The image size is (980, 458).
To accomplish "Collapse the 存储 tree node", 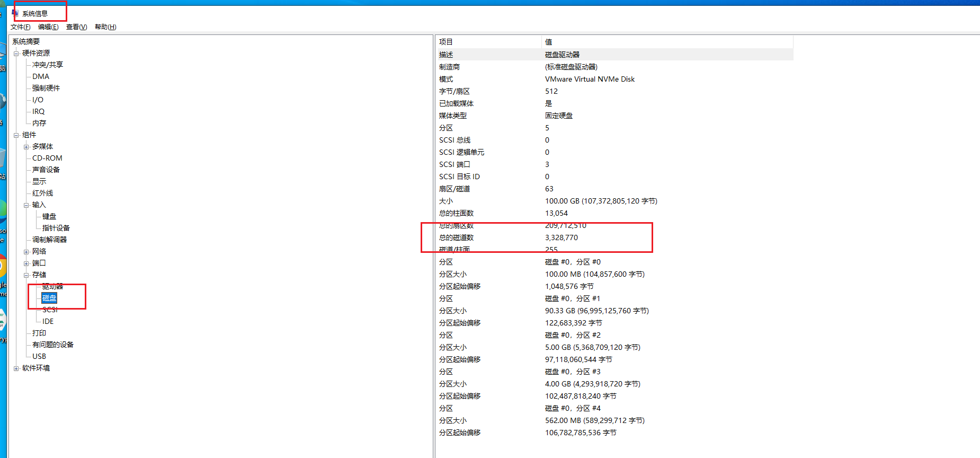I will coord(26,275).
